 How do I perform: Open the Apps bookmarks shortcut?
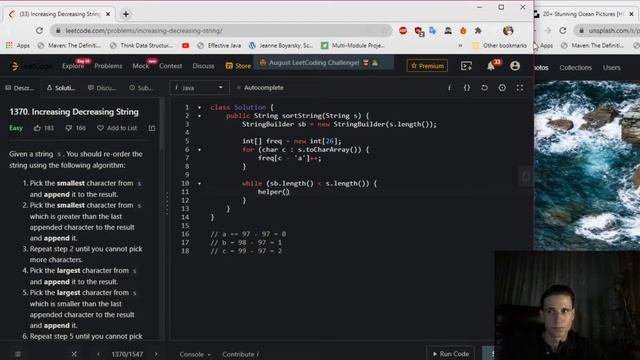coord(18,46)
